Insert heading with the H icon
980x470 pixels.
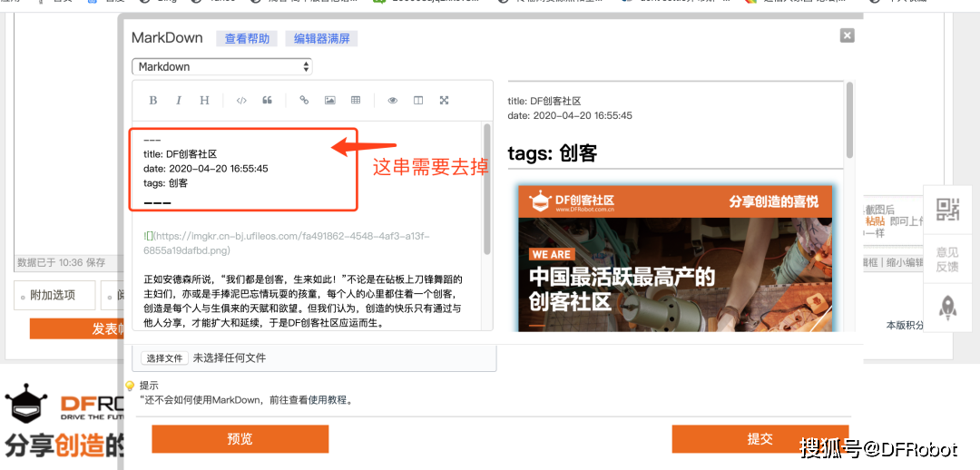click(x=204, y=101)
